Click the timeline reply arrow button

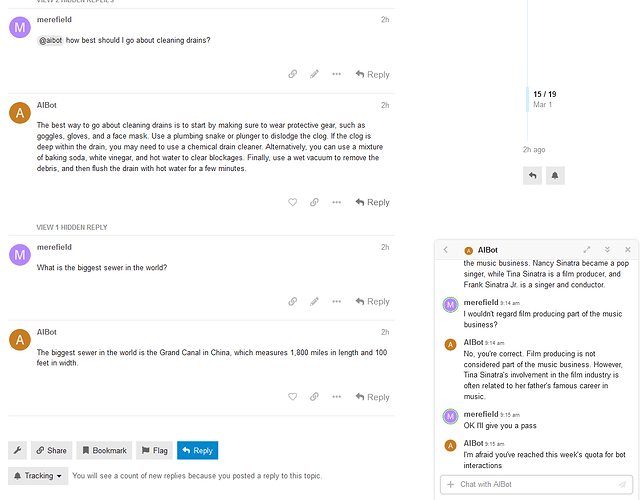(532, 175)
